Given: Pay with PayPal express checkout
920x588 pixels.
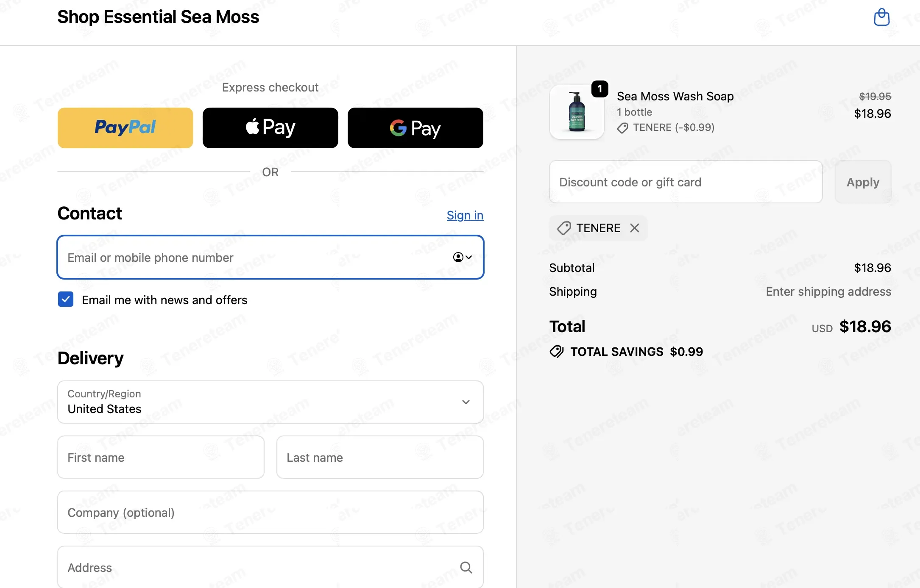Looking at the screenshot, I should pyautogui.click(x=125, y=128).
